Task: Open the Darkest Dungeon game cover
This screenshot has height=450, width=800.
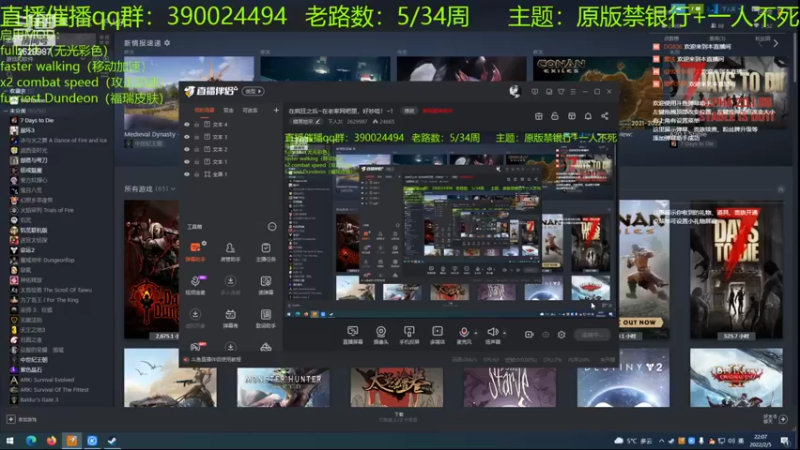Action: click(x=152, y=270)
